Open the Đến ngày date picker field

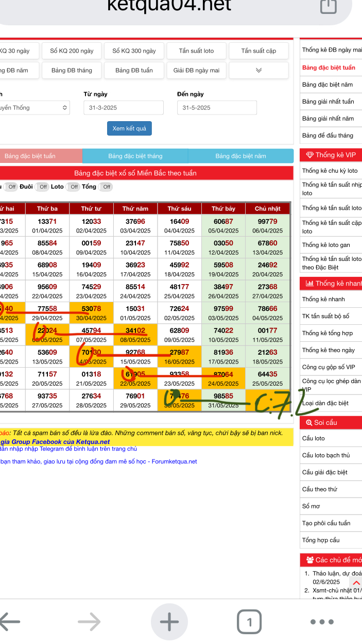pyautogui.click(x=217, y=108)
